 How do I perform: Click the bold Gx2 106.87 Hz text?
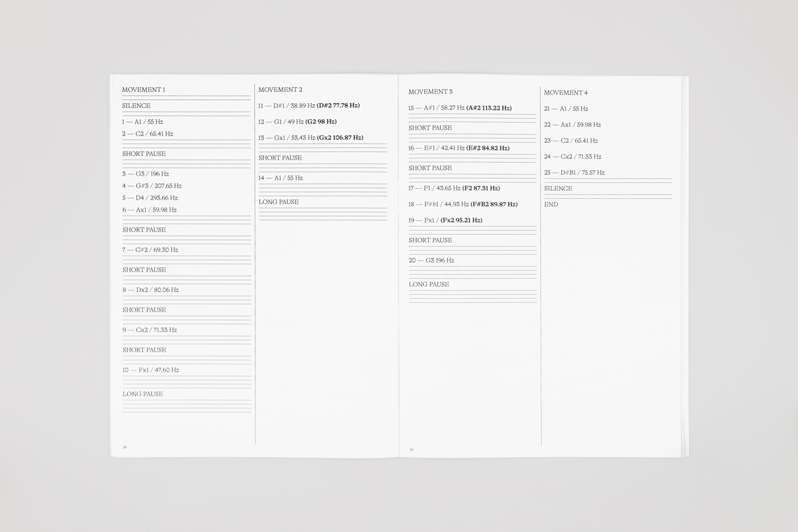coord(340,138)
